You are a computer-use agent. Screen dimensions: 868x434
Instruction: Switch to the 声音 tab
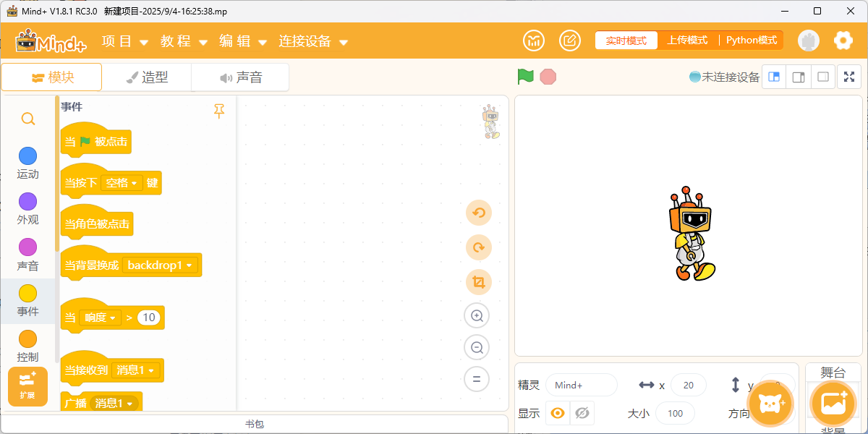240,77
